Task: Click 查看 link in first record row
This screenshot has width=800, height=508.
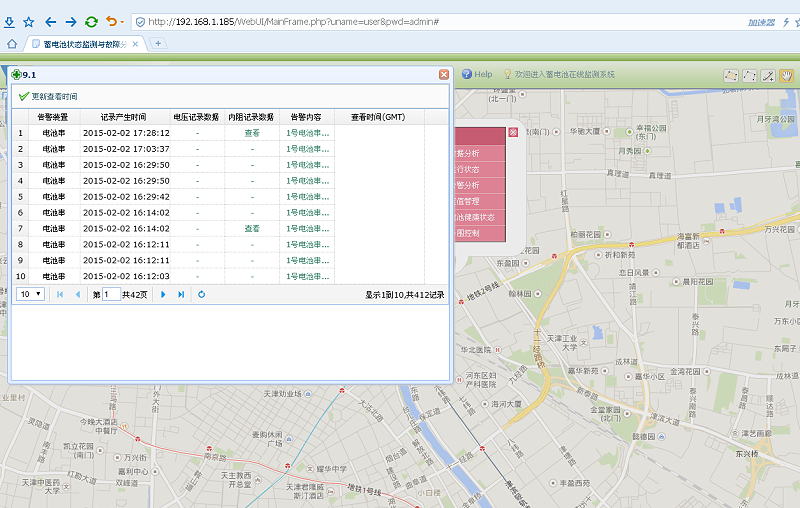Action: [x=252, y=133]
